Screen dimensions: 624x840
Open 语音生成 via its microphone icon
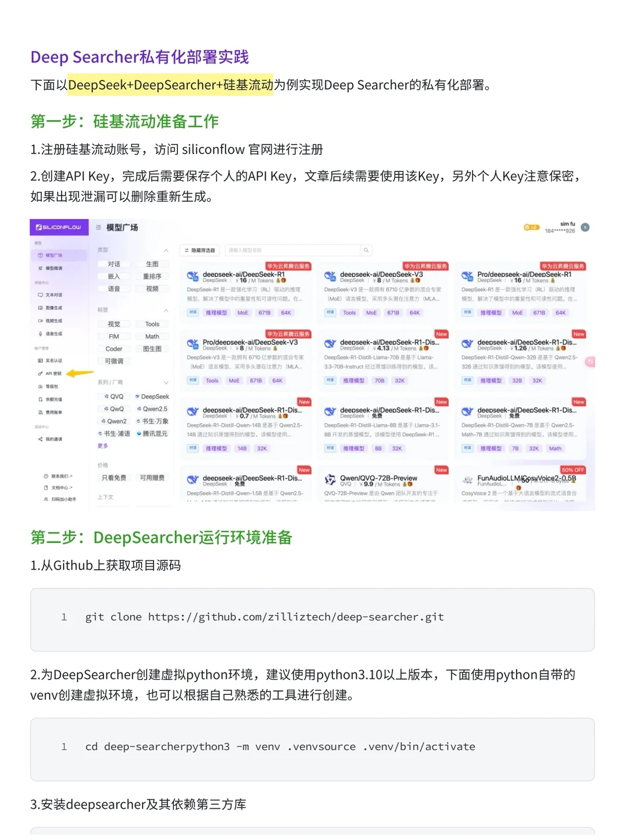click(x=40, y=334)
